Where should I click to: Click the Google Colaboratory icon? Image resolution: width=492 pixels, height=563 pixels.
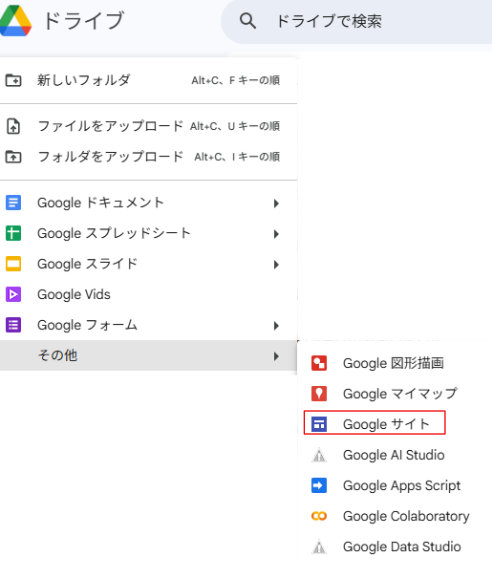pos(319,516)
